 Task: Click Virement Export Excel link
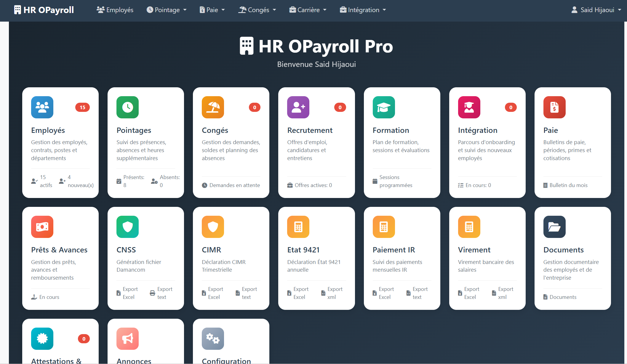(468, 293)
